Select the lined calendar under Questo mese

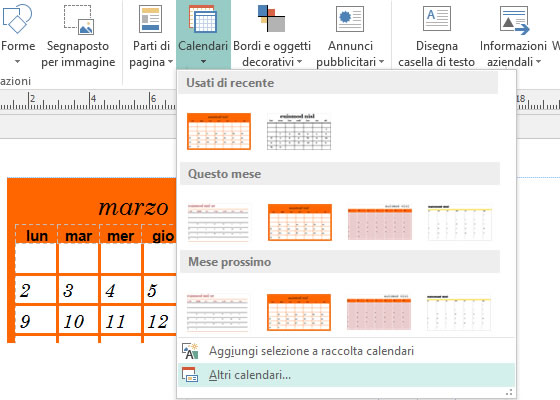[x=218, y=222]
